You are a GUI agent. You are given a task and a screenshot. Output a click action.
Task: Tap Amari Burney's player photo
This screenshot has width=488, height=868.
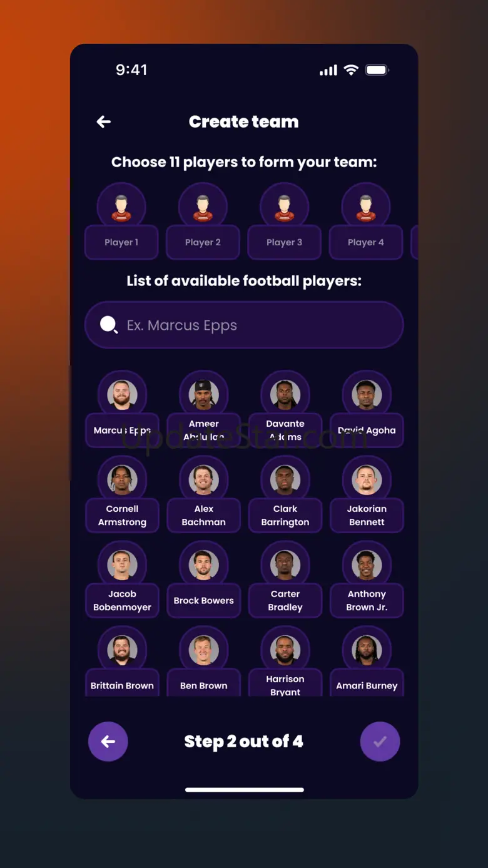tap(367, 650)
